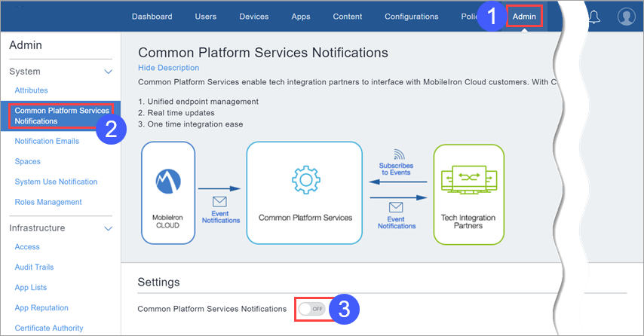Open App Reputation in the sidebar

[x=41, y=307]
